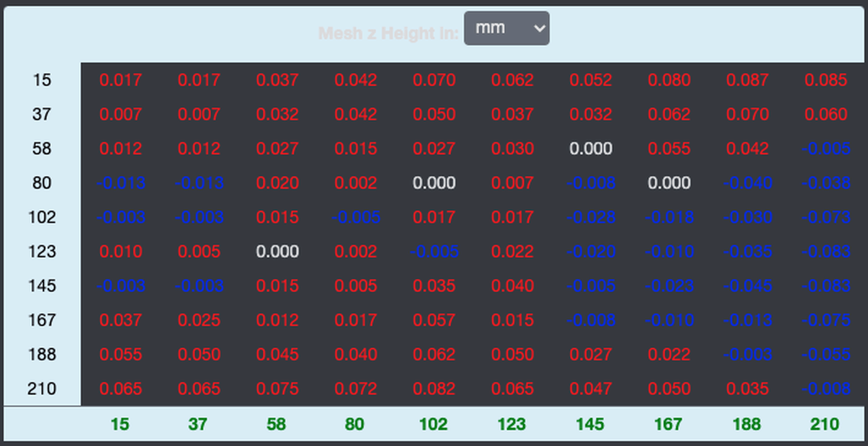
Task: Click -0.075 in row 167, column 210
Action: [x=826, y=320]
